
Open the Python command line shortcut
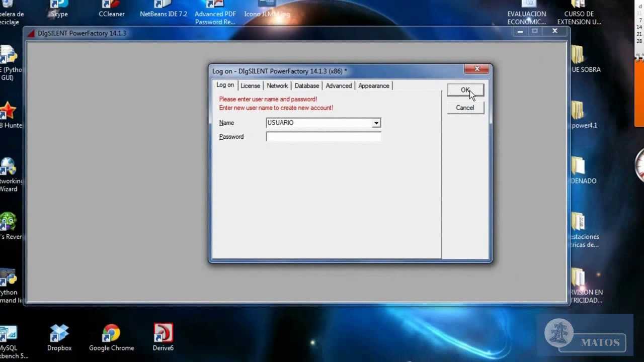click(x=10, y=286)
